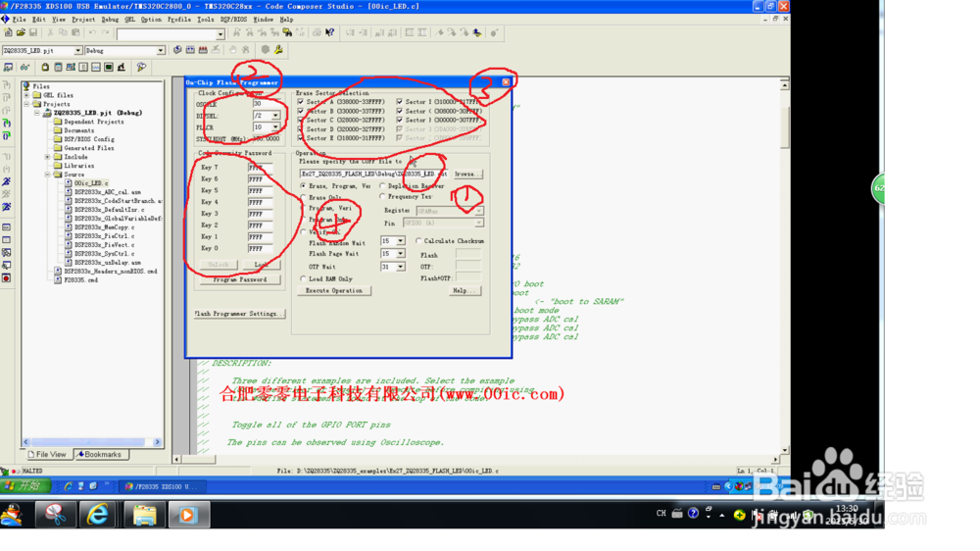Image resolution: width=980 pixels, height=551 pixels.
Task: Click the lock-shaped icon in third toolbar row
Action: point(45,67)
